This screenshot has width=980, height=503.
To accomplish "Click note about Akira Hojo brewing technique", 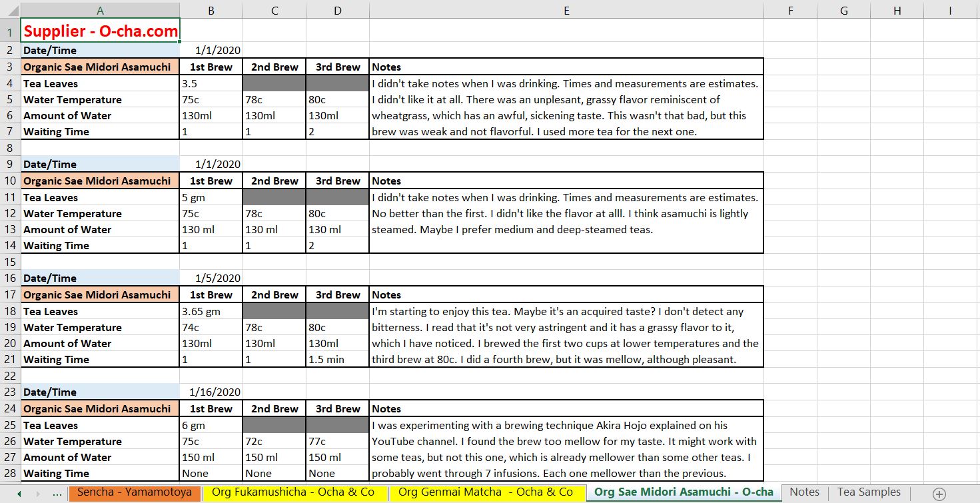I will [x=566, y=449].
